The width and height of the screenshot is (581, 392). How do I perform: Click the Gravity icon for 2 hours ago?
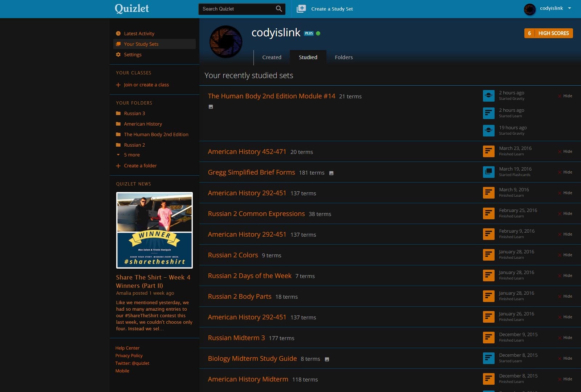click(x=489, y=95)
